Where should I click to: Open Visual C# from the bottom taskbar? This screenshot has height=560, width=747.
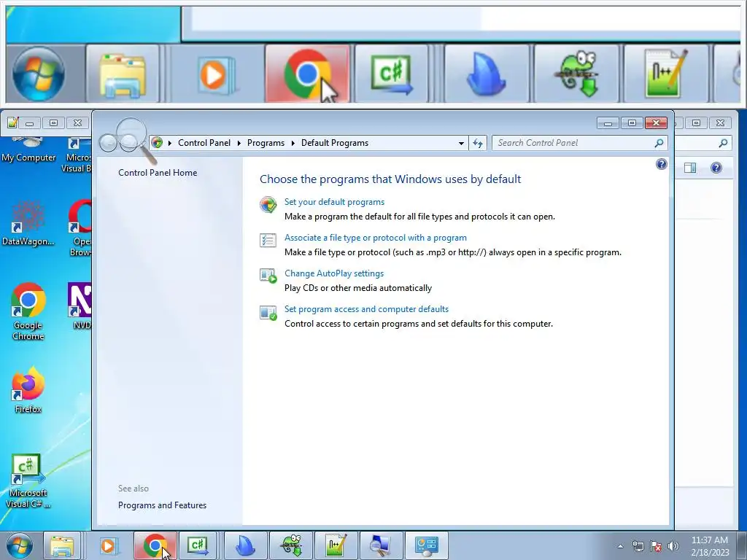pyautogui.click(x=198, y=545)
